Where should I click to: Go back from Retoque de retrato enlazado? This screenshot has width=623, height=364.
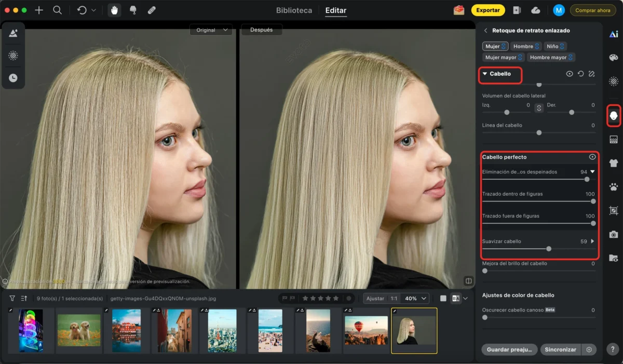click(x=485, y=31)
